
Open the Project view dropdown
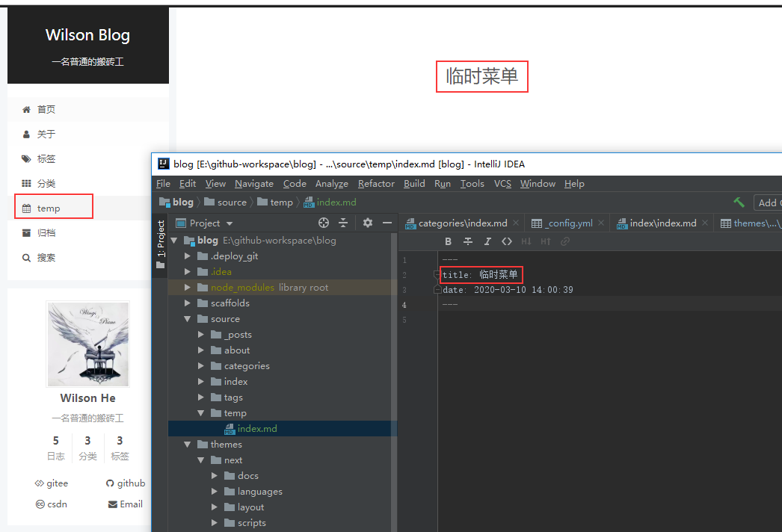(x=205, y=223)
